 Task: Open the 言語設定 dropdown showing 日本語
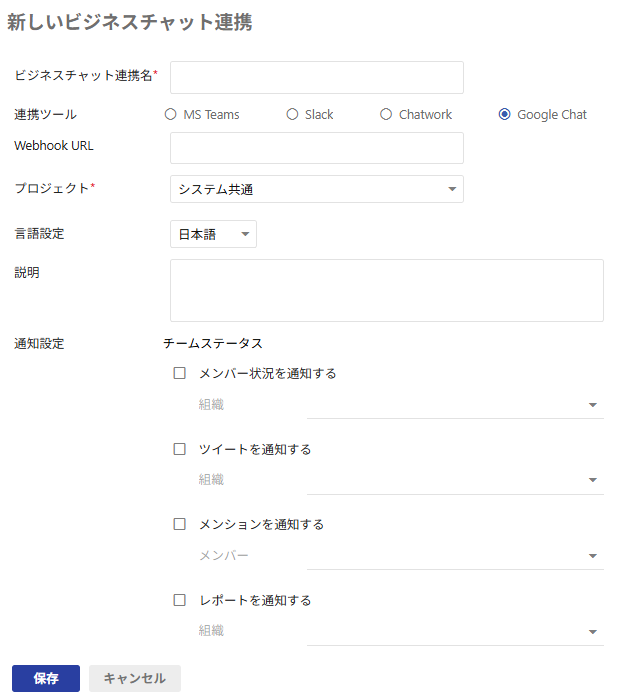(213, 234)
